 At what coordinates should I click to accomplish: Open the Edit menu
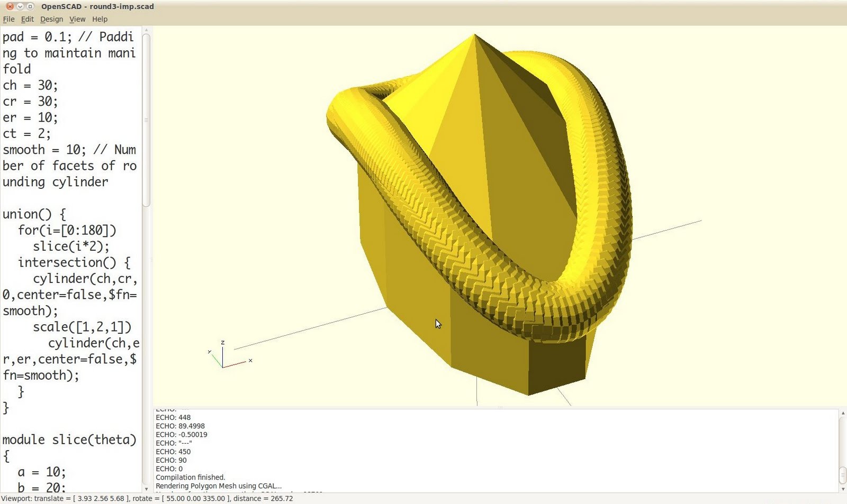(x=27, y=19)
